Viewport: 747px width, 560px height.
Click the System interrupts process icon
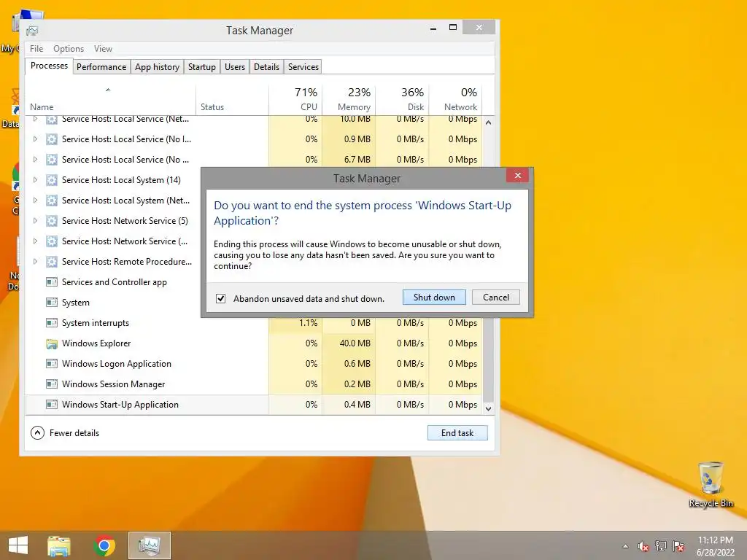click(52, 323)
